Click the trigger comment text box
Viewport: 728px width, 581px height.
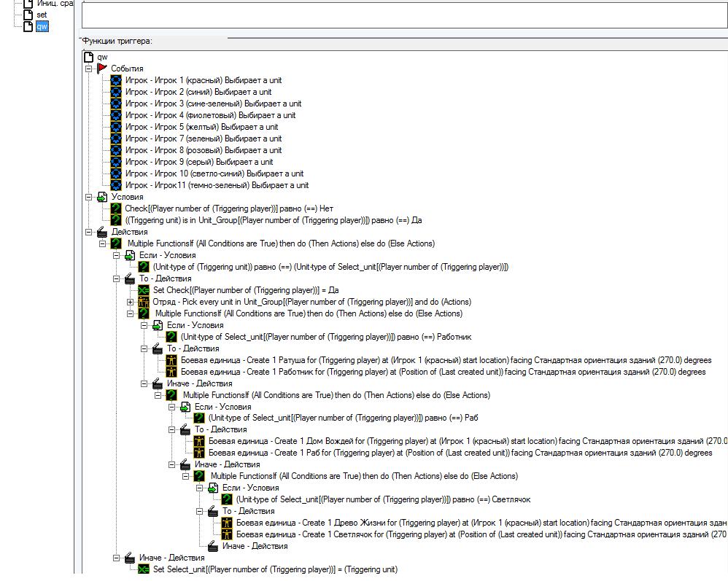coord(404,15)
